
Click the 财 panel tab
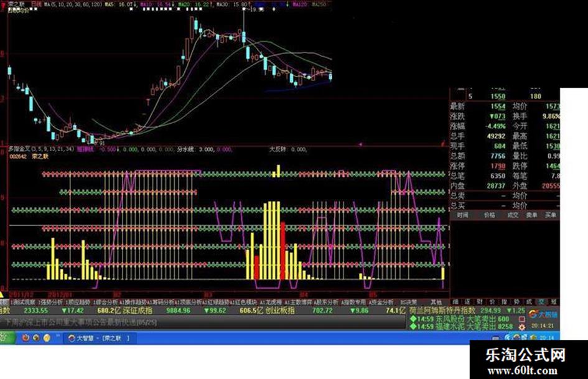coord(480,302)
